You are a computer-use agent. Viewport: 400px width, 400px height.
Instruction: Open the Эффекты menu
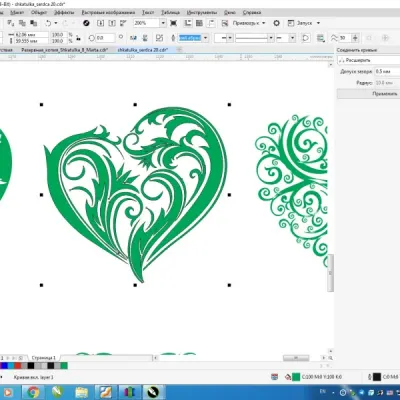[x=64, y=13]
